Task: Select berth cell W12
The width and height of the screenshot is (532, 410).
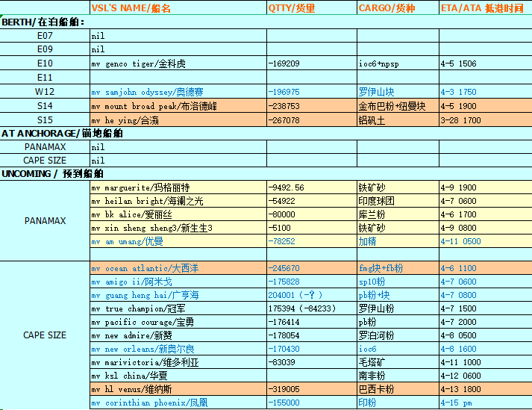Action: pyautogui.click(x=45, y=92)
